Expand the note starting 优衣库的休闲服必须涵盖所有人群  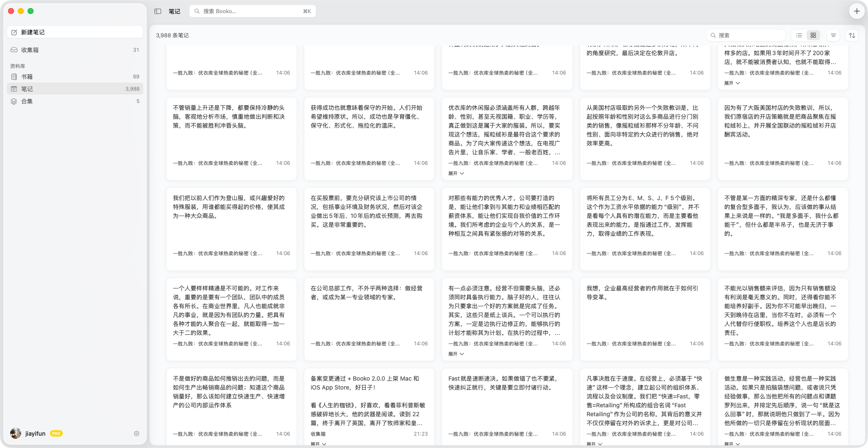point(456,173)
